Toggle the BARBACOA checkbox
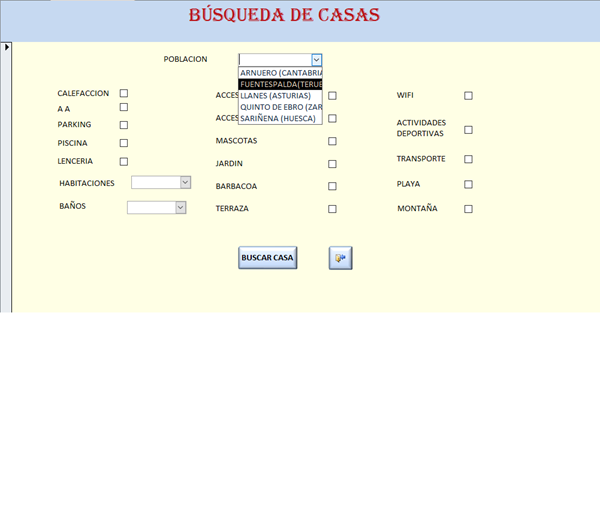This screenshot has width=600, height=514. [x=333, y=186]
